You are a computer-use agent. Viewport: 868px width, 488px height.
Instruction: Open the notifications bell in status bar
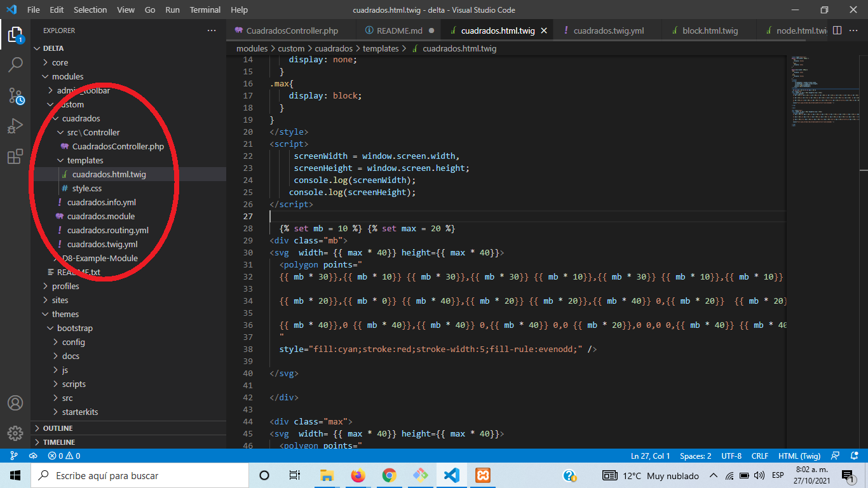click(x=854, y=456)
